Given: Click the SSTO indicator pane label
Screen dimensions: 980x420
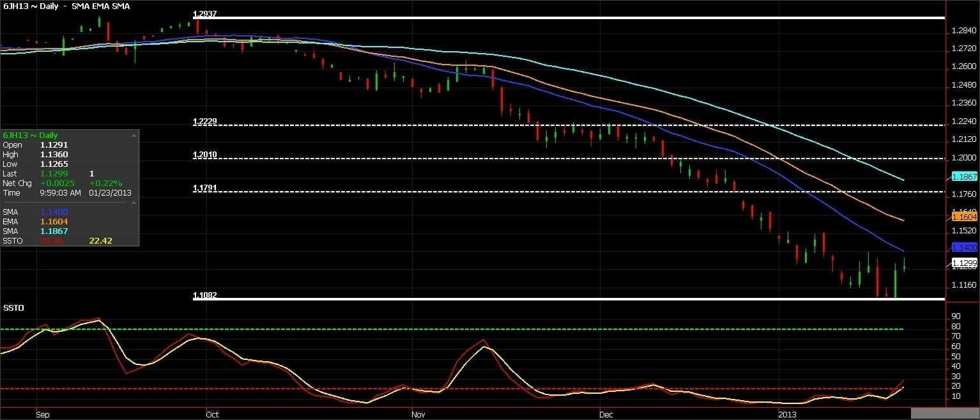Looking at the screenshot, I should 13,308.
